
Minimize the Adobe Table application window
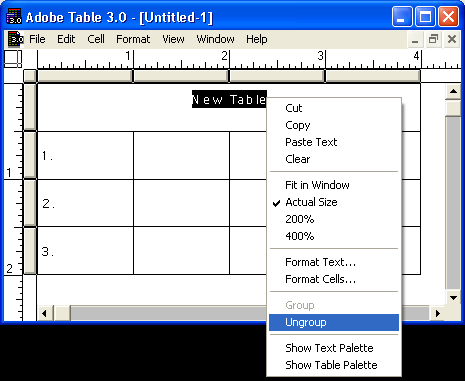coord(402,16)
